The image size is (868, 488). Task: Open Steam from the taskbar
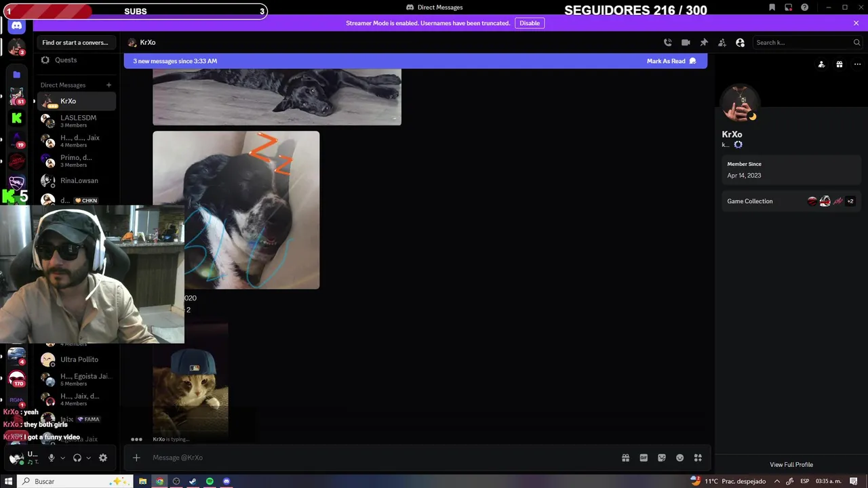(193, 481)
